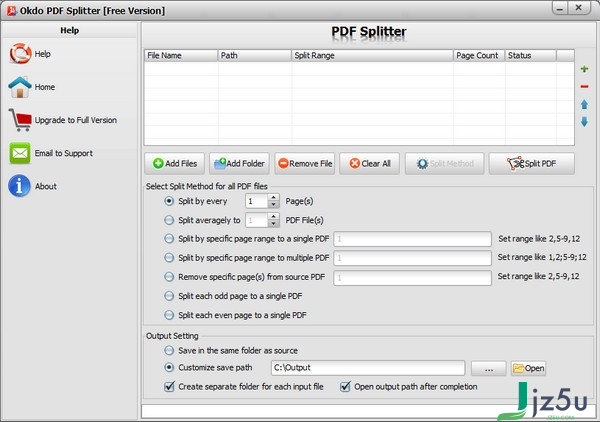
Task: Move file up with blue arrow
Action: click(x=584, y=104)
